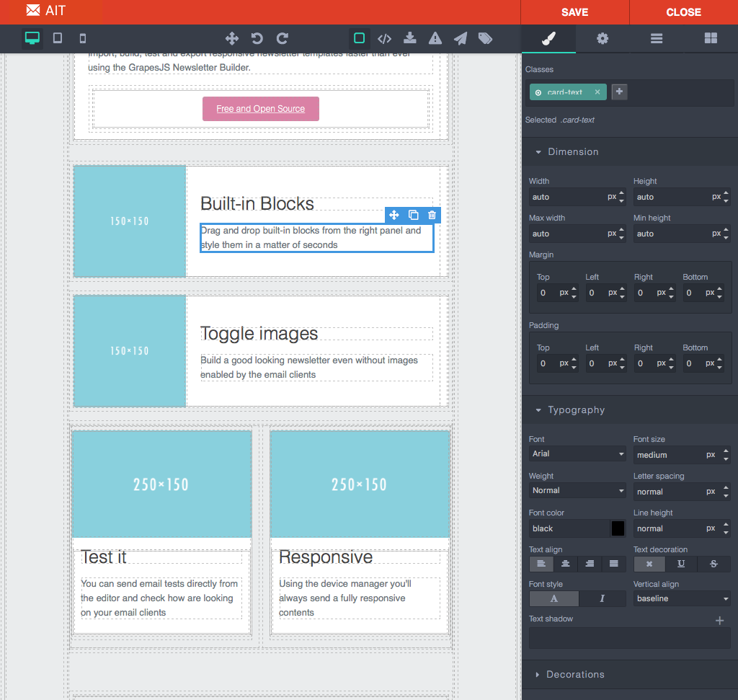Viewport: 738px width, 700px height.
Task: Switch to desktop device preview
Action: 32,38
